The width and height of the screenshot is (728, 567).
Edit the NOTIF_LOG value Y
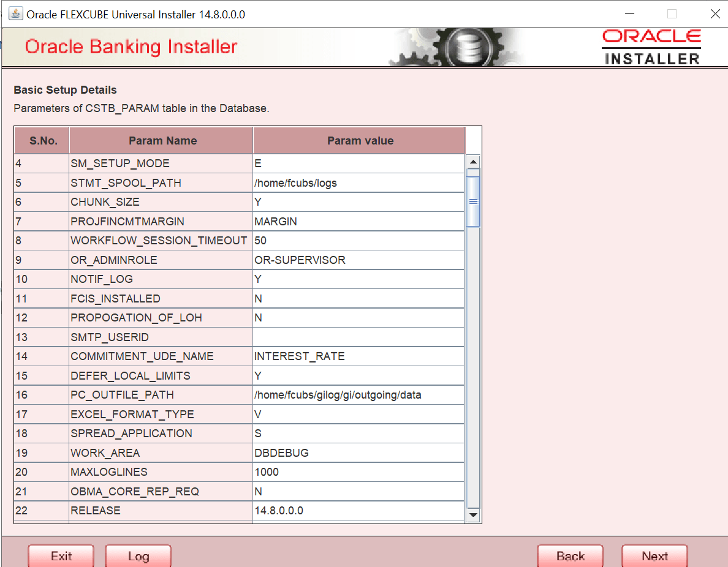tap(358, 279)
